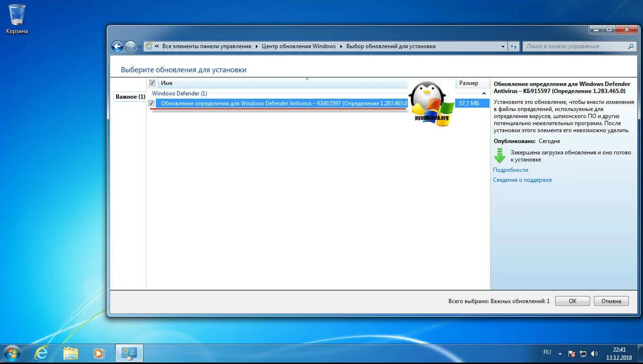Click the Control Panel icon in address bar

pyautogui.click(x=149, y=46)
